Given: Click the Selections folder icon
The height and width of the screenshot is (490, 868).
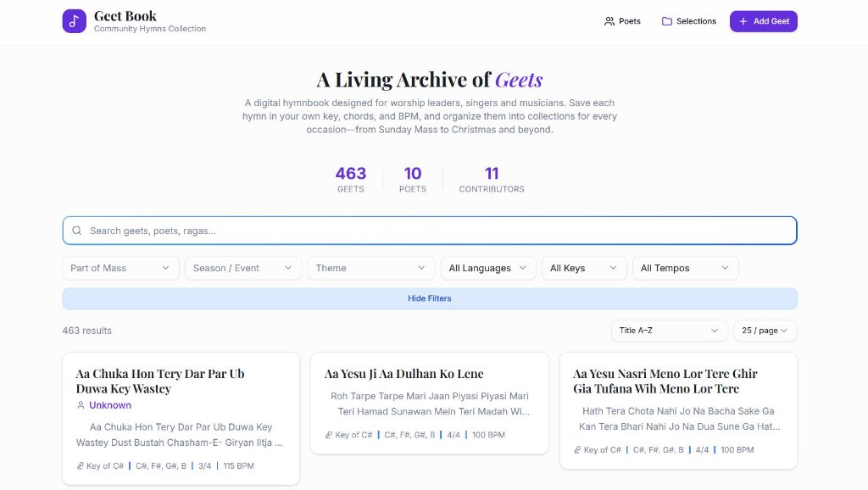Looking at the screenshot, I should tap(667, 21).
